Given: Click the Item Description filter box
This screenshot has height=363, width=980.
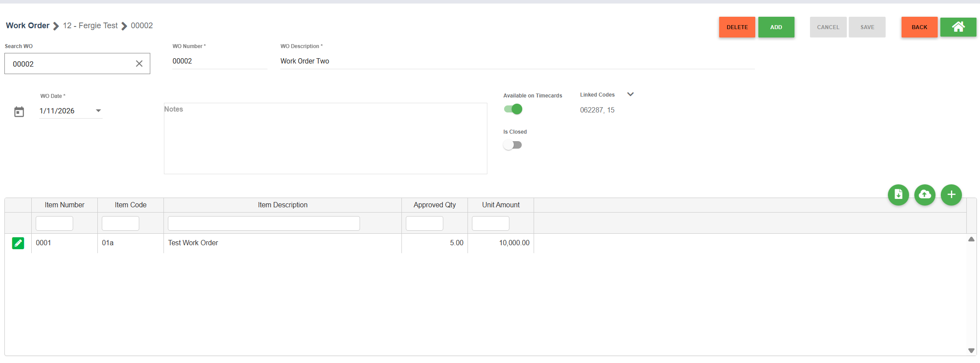Looking at the screenshot, I should [x=264, y=223].
